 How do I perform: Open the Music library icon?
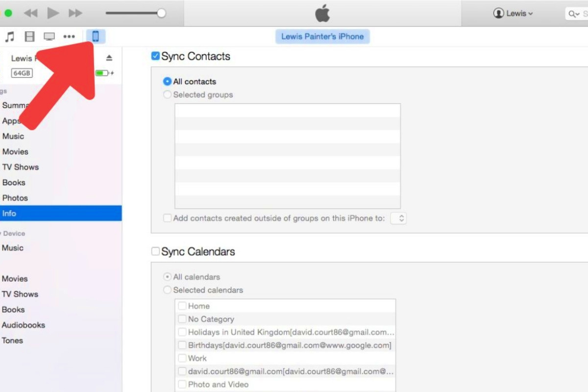(9, 36)
